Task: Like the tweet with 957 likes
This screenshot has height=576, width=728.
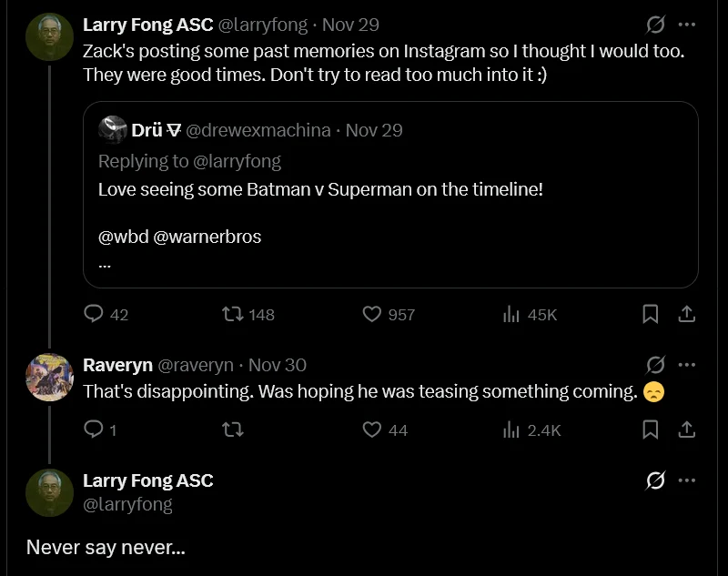Action: (372, 314)
